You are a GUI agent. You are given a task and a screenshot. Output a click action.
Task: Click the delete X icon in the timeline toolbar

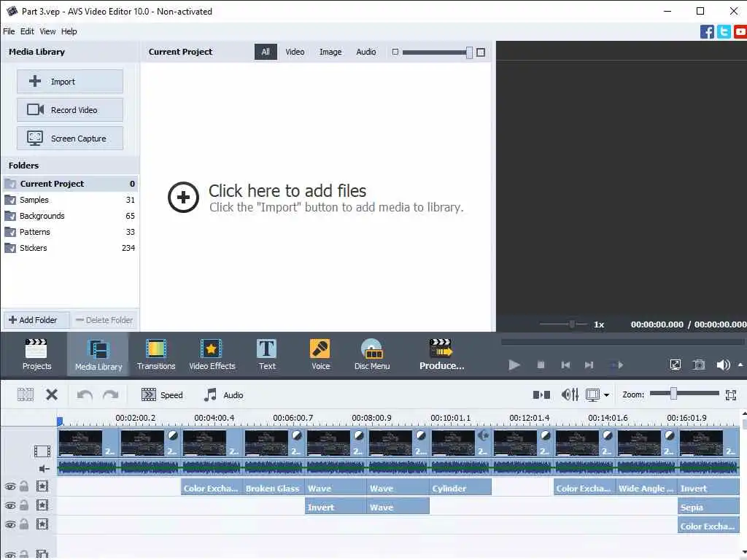[52, 394]
